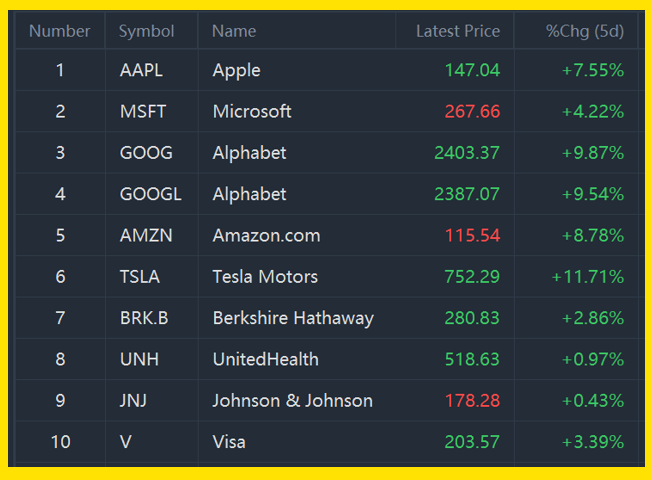The image size is (651, 480).
Task: Sort by the Number column header
Action: (x=59, y=31)
